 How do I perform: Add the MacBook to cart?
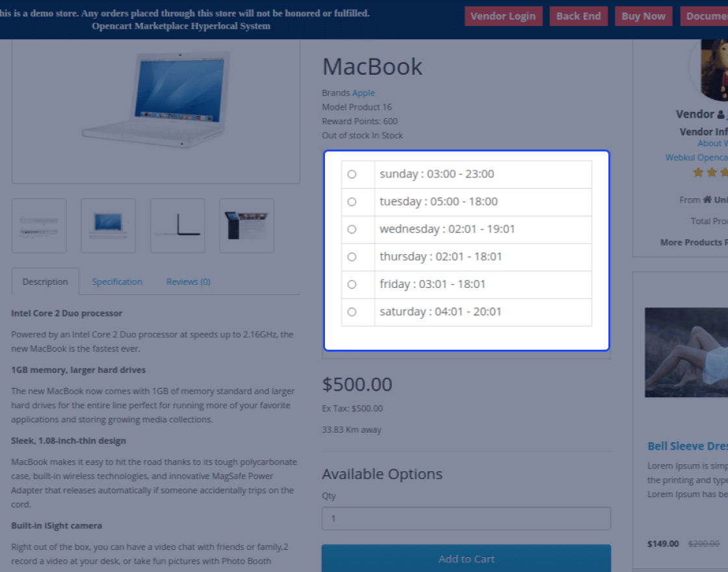pyautogui.click(x=466, y=558)
